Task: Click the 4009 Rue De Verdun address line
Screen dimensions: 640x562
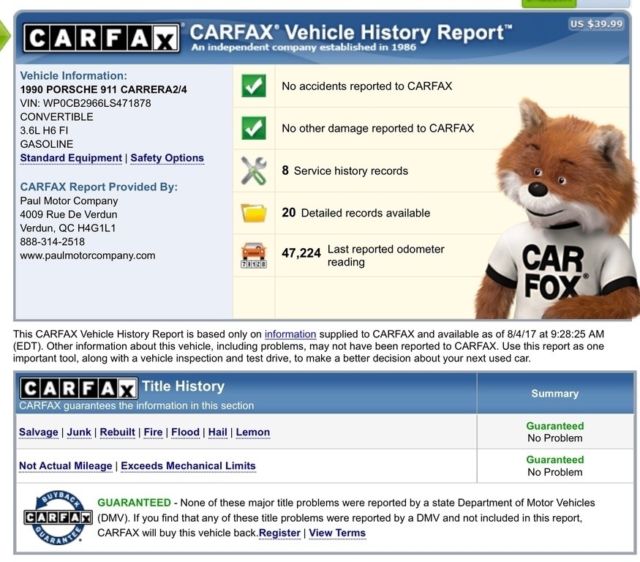Action: [x=69, y=215]
